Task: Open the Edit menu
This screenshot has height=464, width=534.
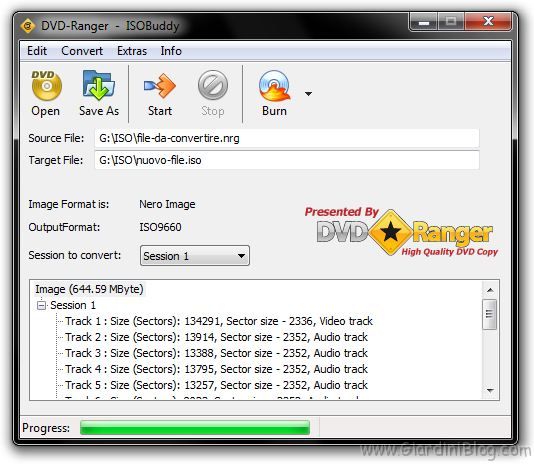Action: (37, 51)
